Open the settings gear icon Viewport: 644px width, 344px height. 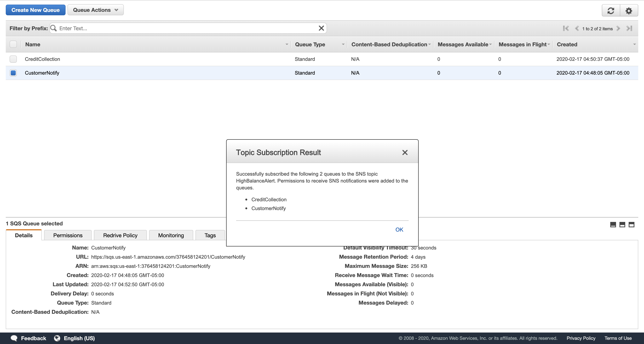pos(628,11)
